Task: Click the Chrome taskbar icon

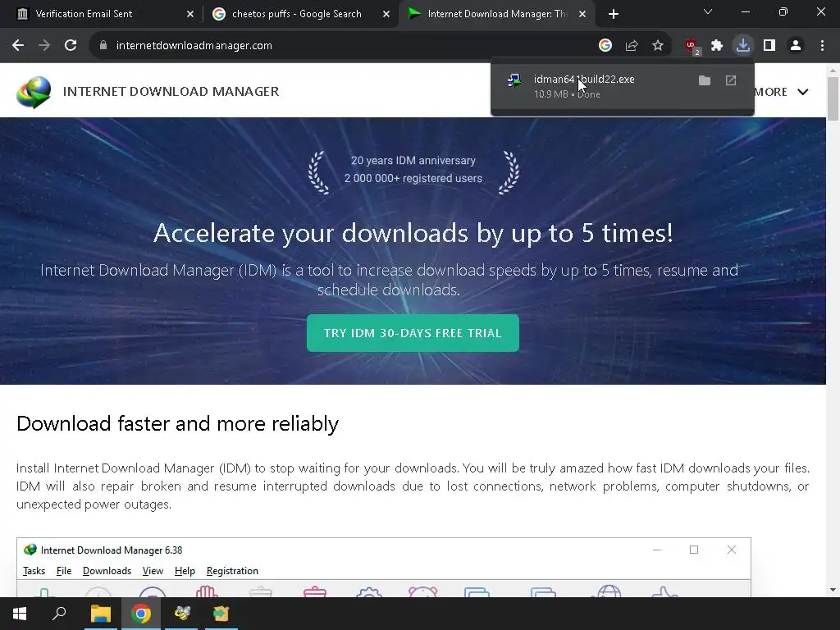Action: pyautogui.click(x=141, y=614)
